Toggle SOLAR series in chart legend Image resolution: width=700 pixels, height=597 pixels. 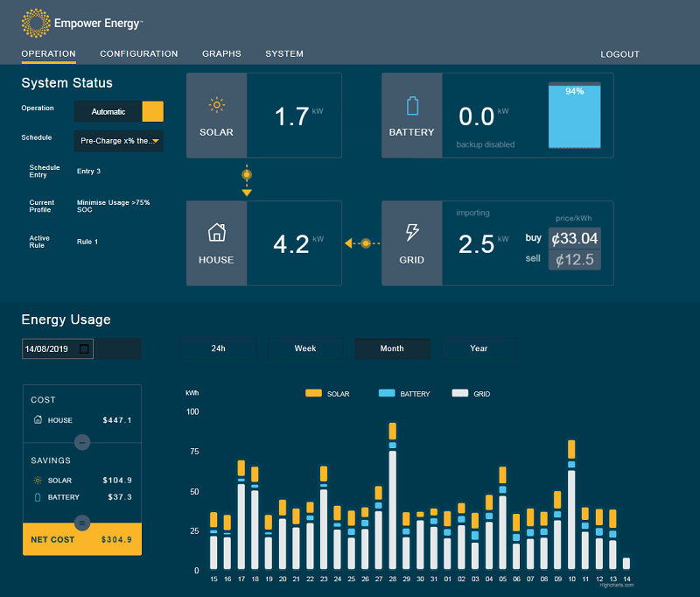click(327, 393)
